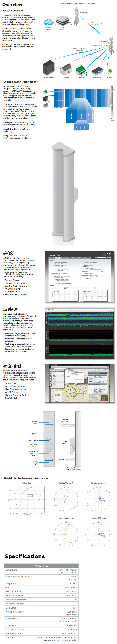The image size is (117, 644).
Task: Click the Multi-Language Support bullet
Action: (16, 294)
